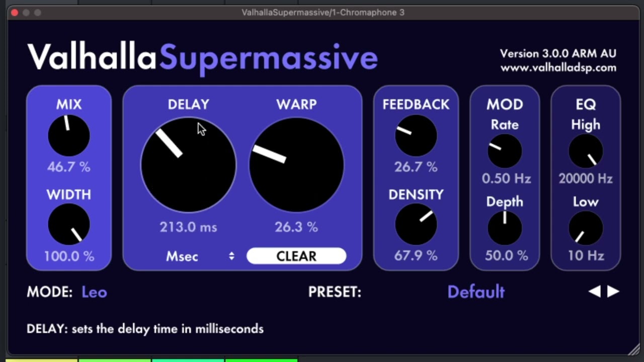This screenshot has height=362, width=644.
Task: Click the MIX knob
Action: 69,135
